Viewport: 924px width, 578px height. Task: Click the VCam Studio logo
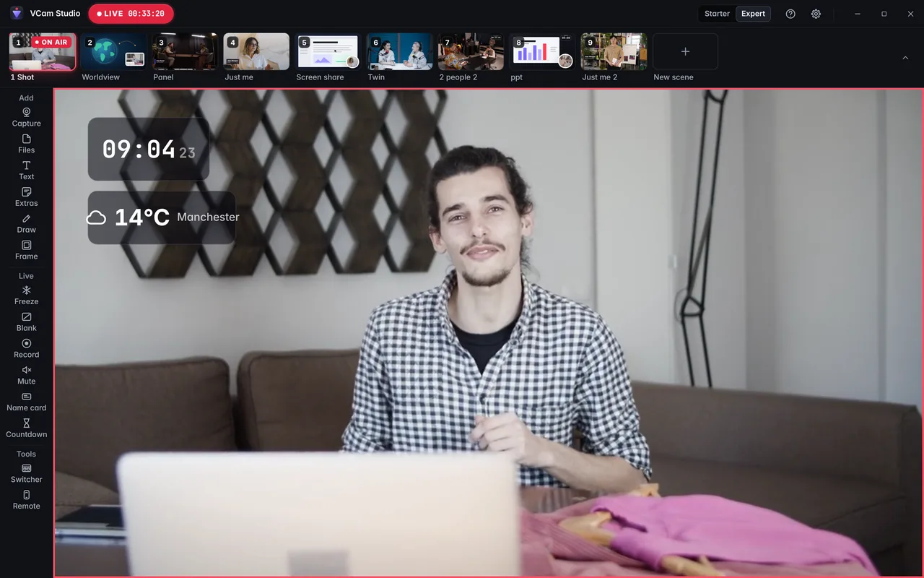tap(17, 13)
